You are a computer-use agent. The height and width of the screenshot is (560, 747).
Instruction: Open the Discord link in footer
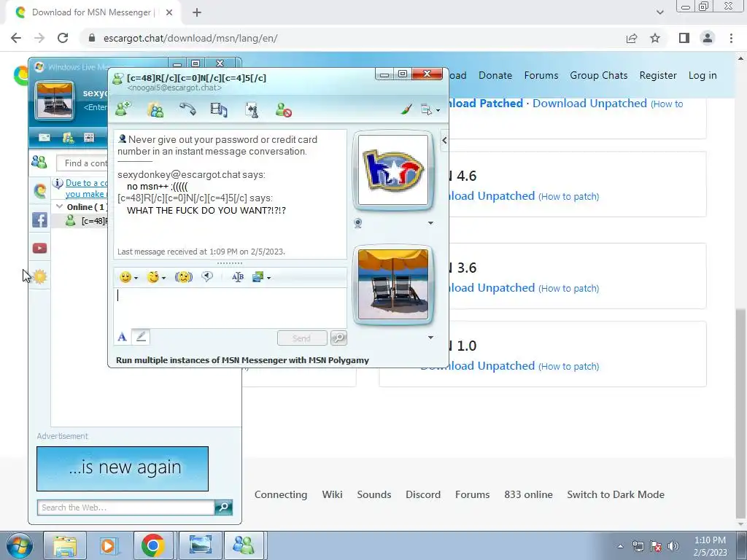pos(423,494)
